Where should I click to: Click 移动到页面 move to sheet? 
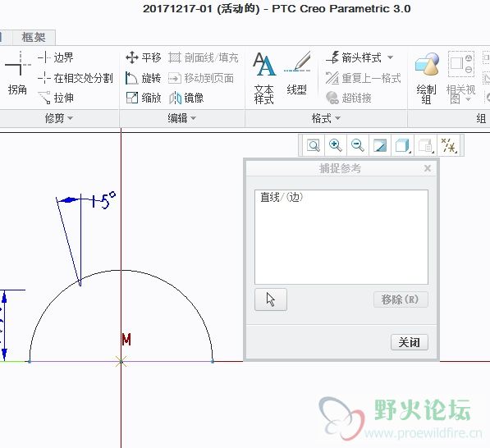click(x=201, y=78)
